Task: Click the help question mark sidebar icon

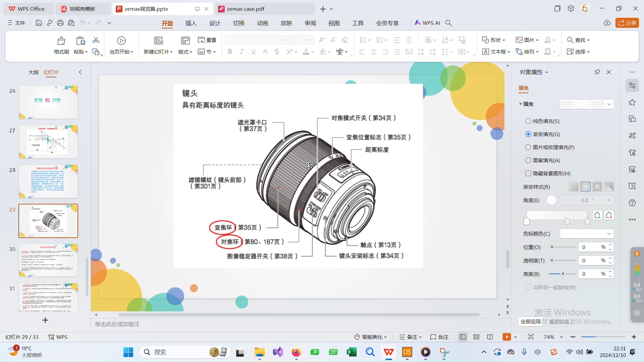Action: tap(632, 203)
